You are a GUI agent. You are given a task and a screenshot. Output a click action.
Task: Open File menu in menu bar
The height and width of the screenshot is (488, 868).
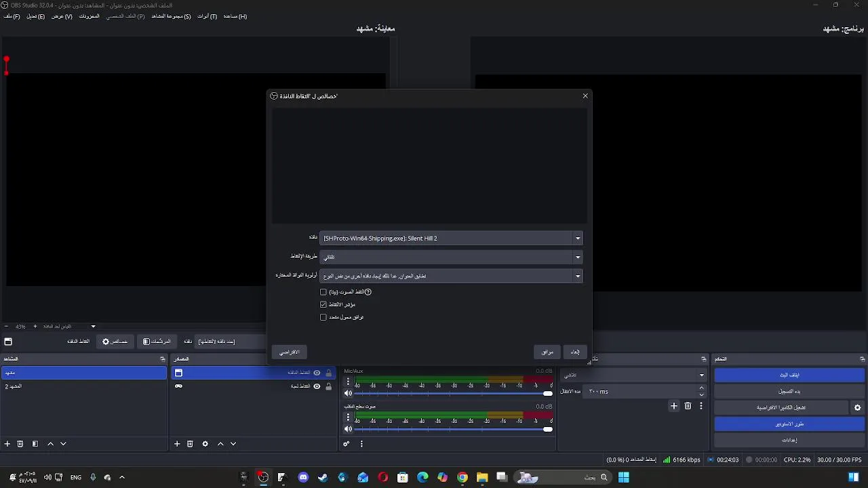pos(12,16)
